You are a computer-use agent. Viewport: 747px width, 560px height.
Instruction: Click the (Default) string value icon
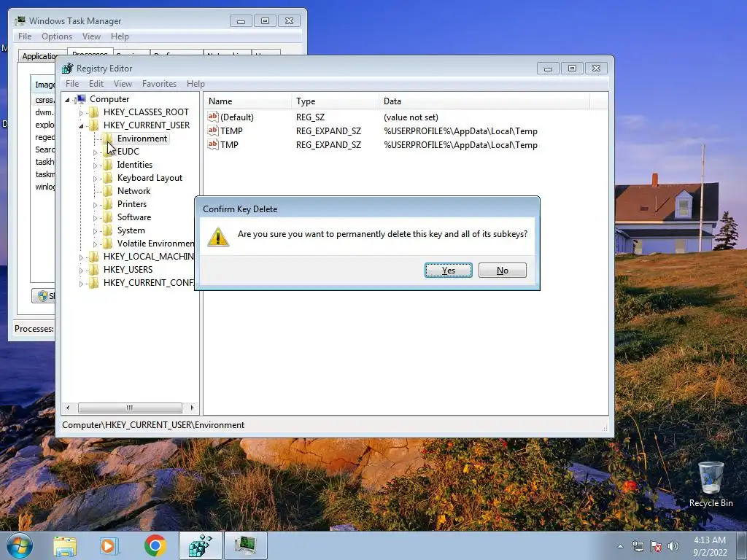tap(212, 117)
